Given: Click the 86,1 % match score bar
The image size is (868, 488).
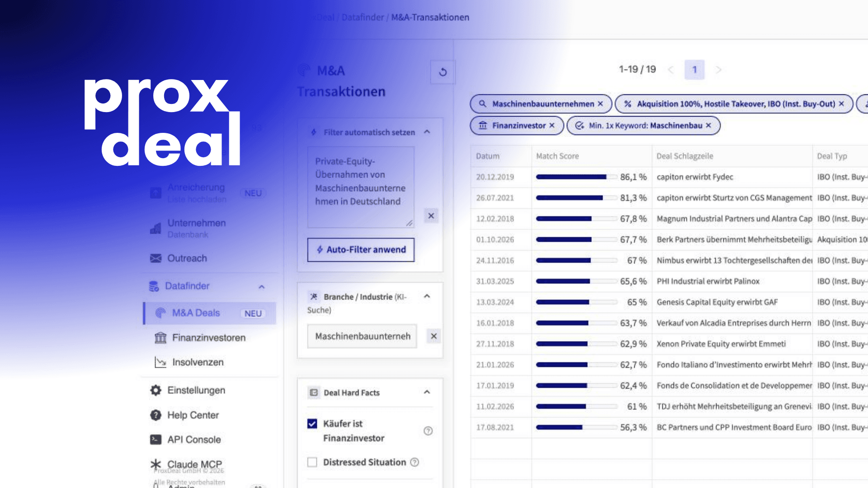Looking at the screenshot, I should 577,177.
